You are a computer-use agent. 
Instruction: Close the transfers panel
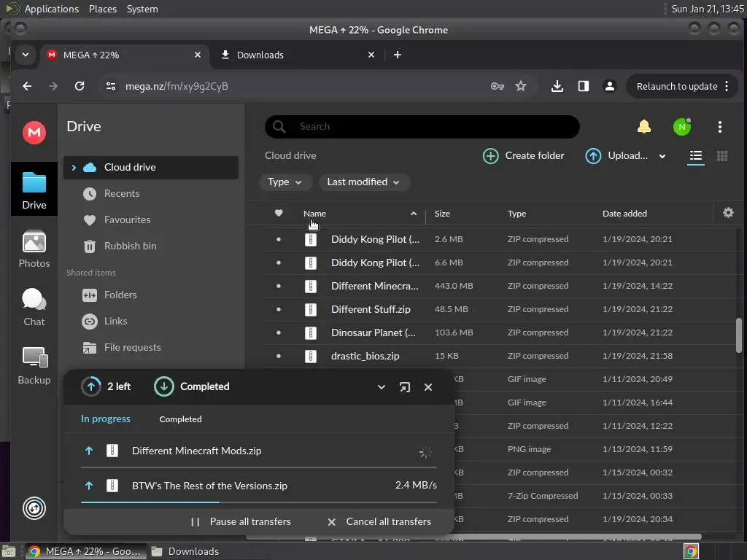coord(427,387)
